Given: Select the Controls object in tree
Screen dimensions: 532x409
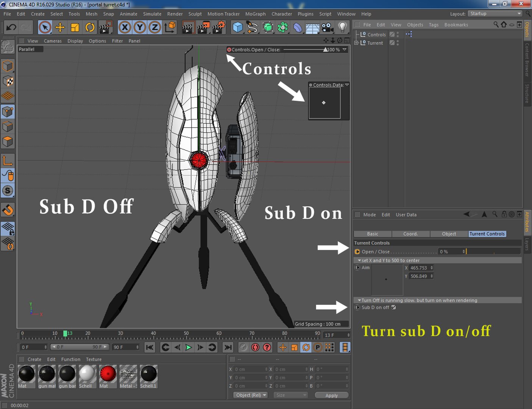Looking at the screenshot, I should [376, 34].
